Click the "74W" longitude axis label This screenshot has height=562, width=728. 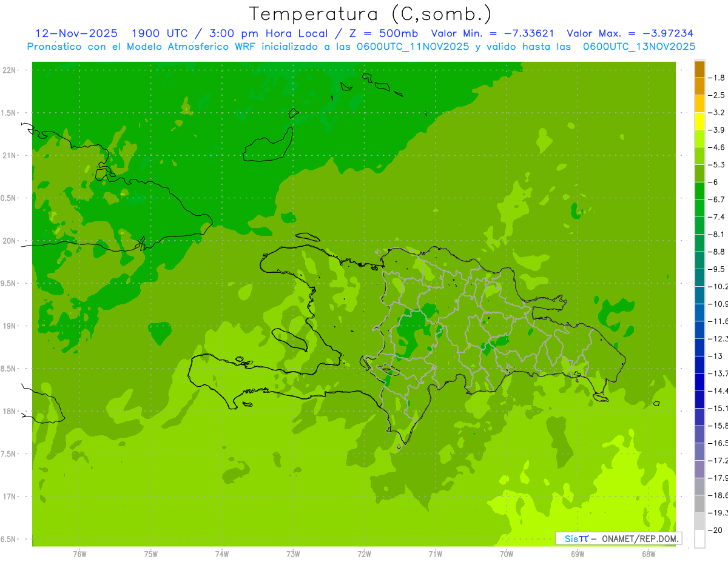222,554
